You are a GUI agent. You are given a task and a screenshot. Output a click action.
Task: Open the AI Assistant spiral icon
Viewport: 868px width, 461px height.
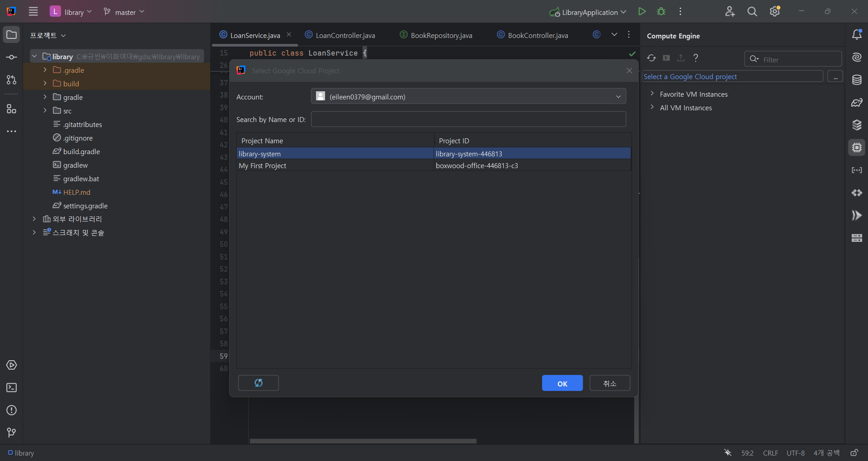tap(857, 57)
